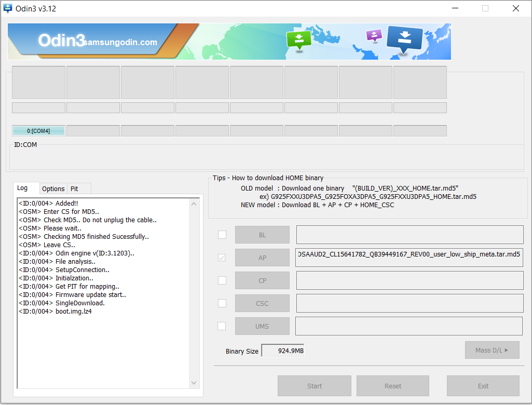Click the log scroll-up arrow
This screenshot has height=405, width=532.
pyautogui.click(x=194, y=204)
